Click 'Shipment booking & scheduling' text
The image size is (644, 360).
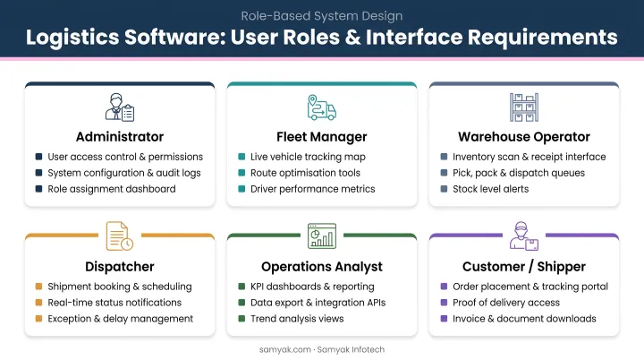coord(120,287)
